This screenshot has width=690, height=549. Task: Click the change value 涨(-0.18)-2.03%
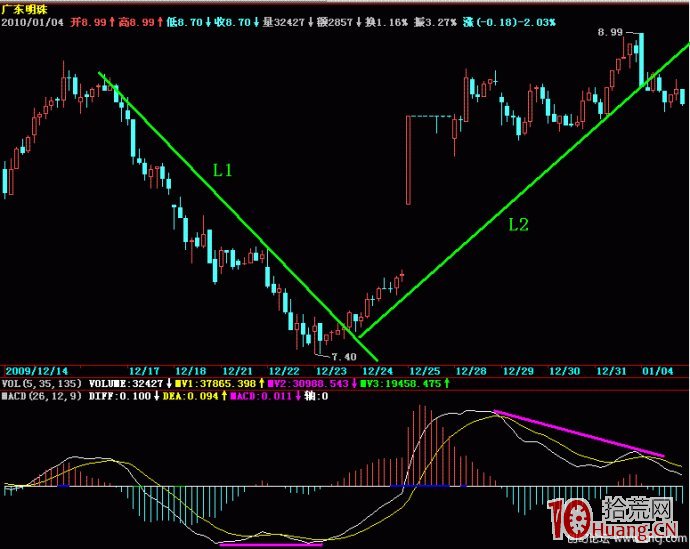click(509, 22)
